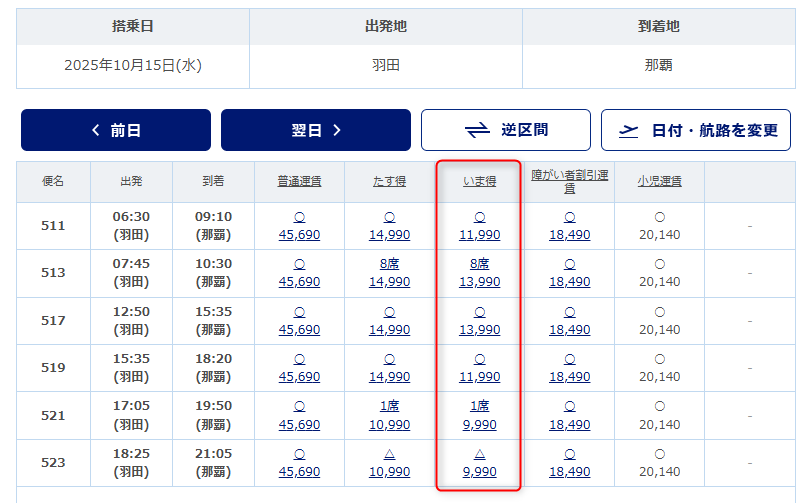
Task: Go to the next day (翌日)
Action: coord(316,130)
